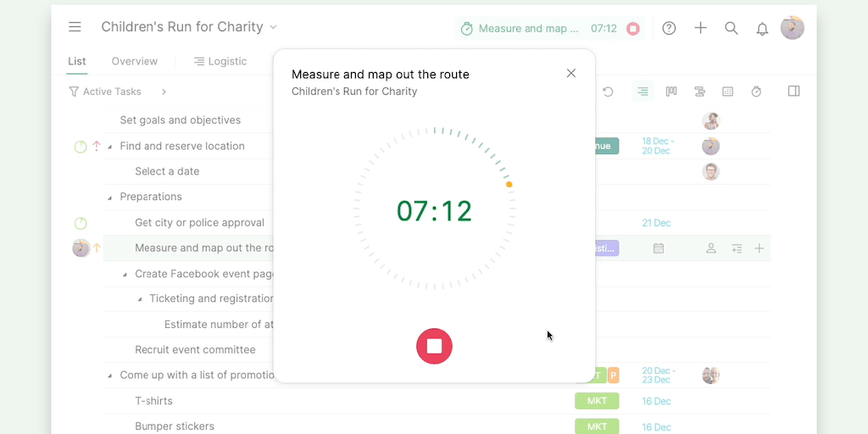Image resolution: width=868 pixels, height=434 pixels.
Task: Click Children's Run for Charity subtitle in popup
Action: (354, 92)
